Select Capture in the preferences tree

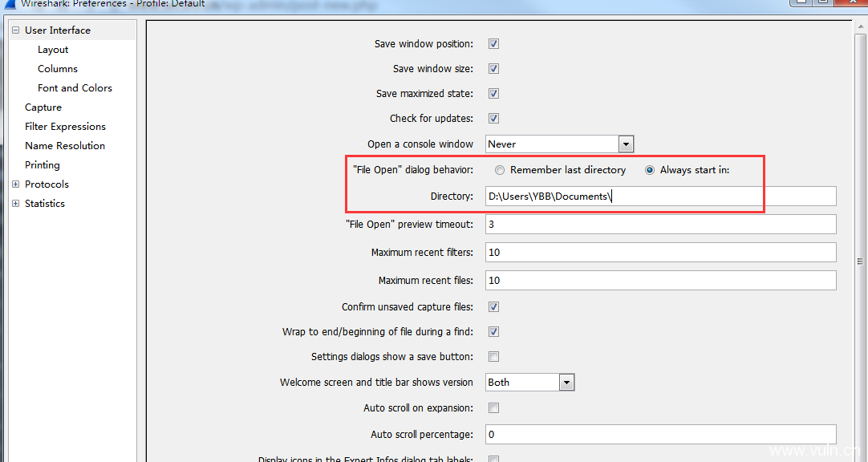pos(43,107)
